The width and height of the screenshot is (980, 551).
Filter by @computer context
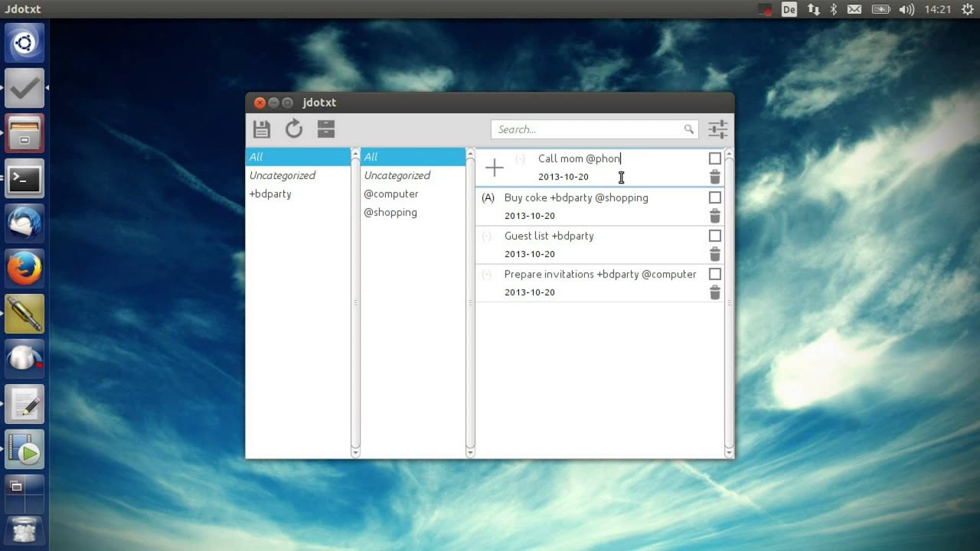(413, 194)
